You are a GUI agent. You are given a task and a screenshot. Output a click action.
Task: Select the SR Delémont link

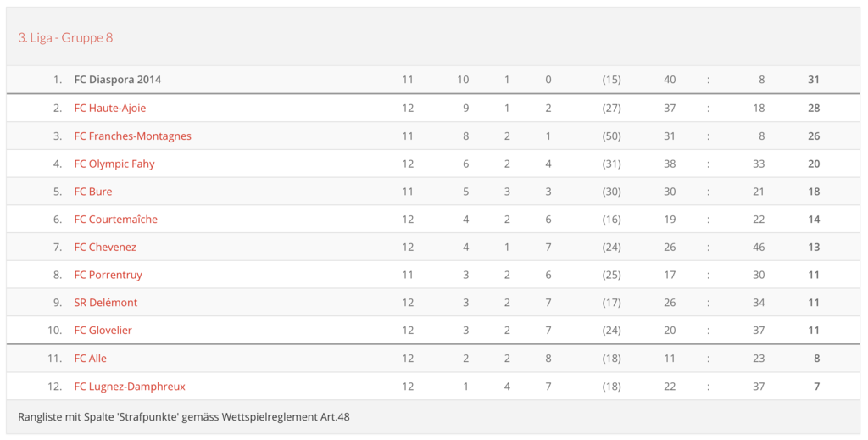click(106, 303)
